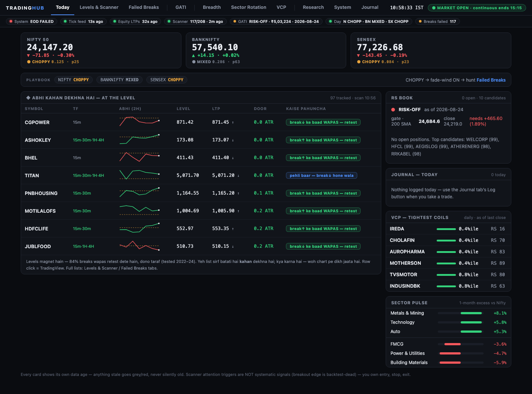
Task: Click the RS BOOK panel header
Action: click(x=448, y=98)
